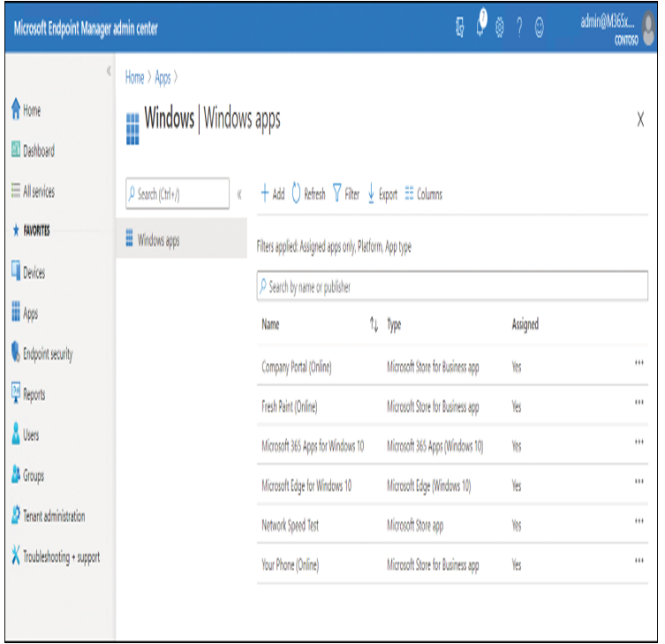Screen dimensions: 665x644
Task: Open more options for Microsoft 365 Apps row
Action: point(639,442)
